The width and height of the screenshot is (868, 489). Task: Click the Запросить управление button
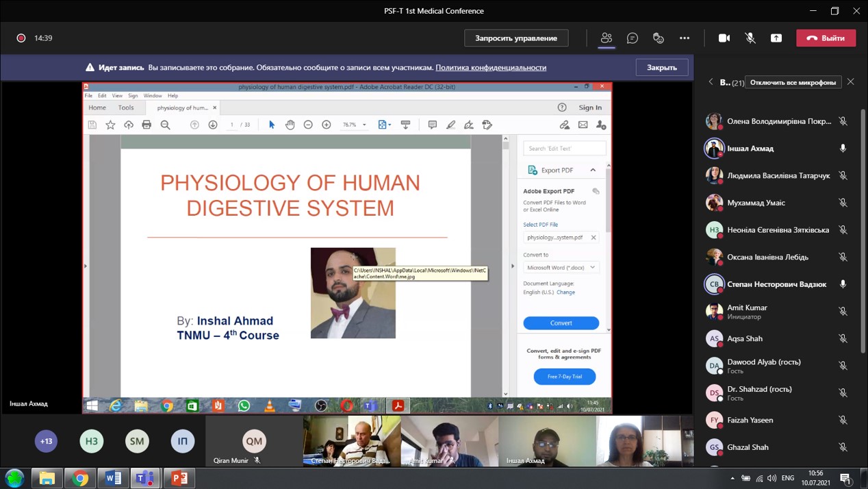[516, 38]
